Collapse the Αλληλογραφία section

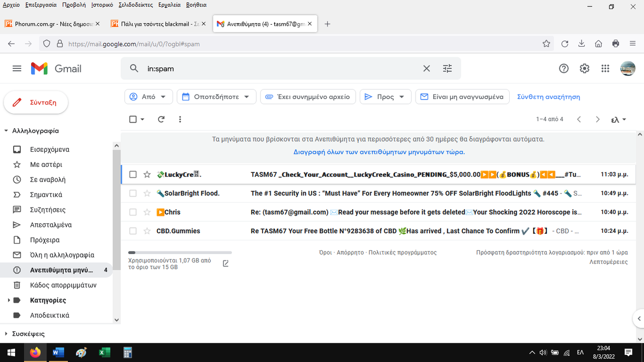tap(6, 131)
